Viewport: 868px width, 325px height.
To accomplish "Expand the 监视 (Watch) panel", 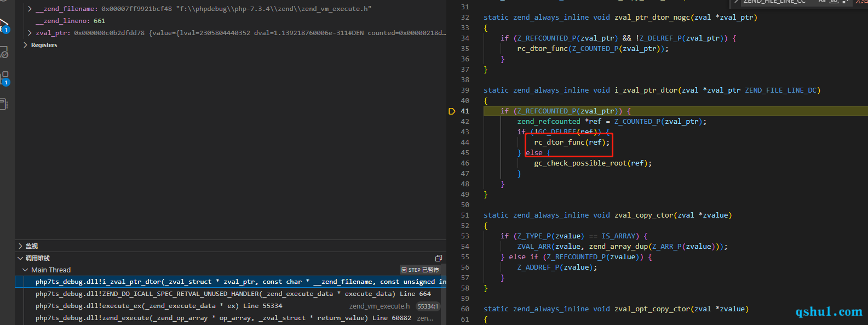I will coord(20,246).
